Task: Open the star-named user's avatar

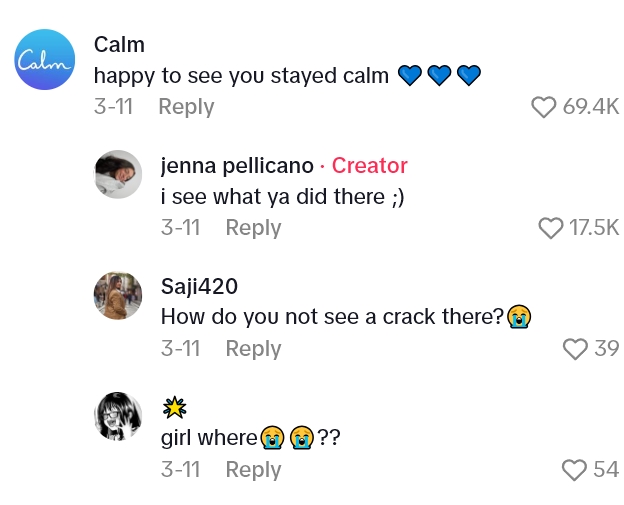Action: [x=118, y=416]
